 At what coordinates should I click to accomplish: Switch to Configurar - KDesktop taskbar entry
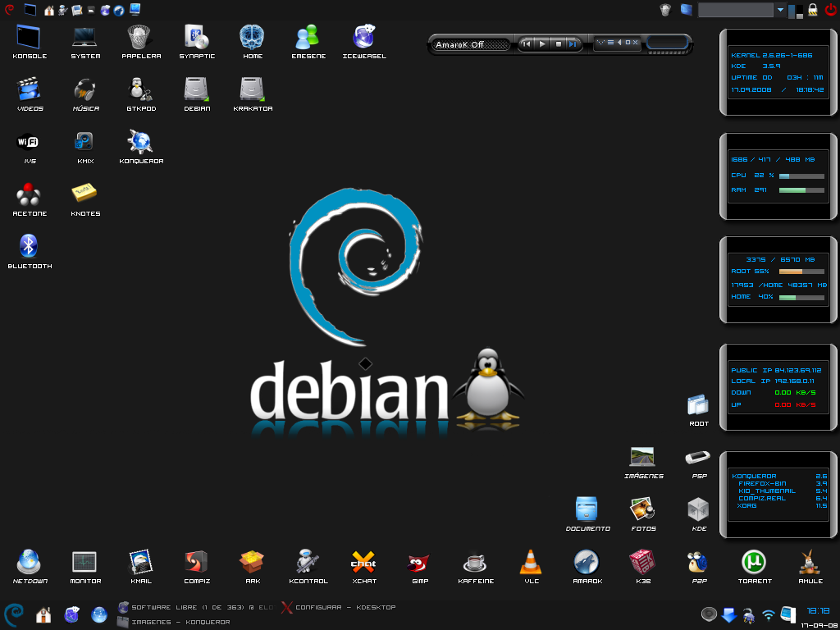(x=339, y=608)
